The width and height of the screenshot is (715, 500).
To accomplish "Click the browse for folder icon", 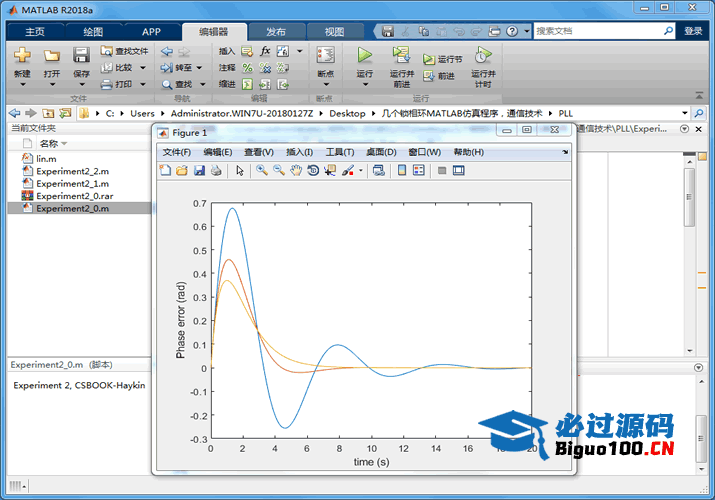I will coord(65,113).
